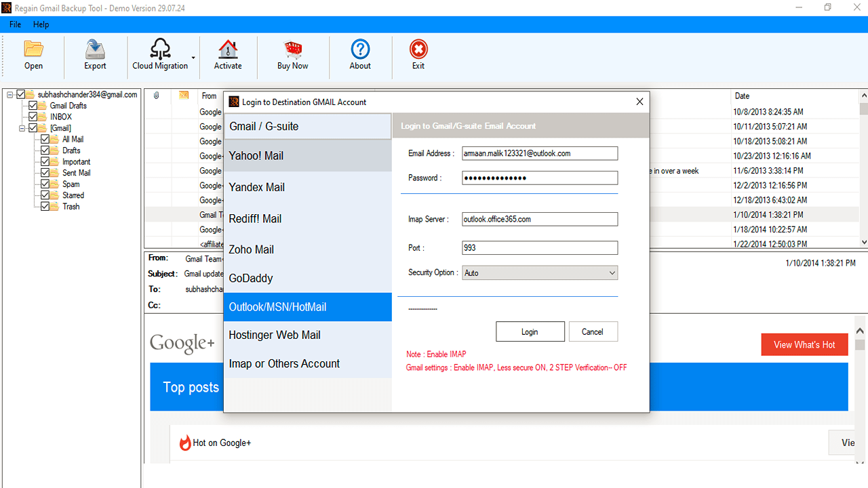Screen dimensions: 868x488
Task: Toggle the Drafts folder checkbox
Action: [x=45, y=150]
